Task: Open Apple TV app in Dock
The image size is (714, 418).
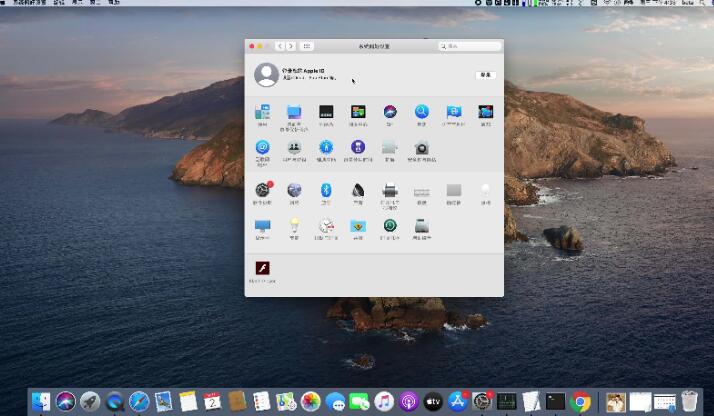Action: (433, 402)
